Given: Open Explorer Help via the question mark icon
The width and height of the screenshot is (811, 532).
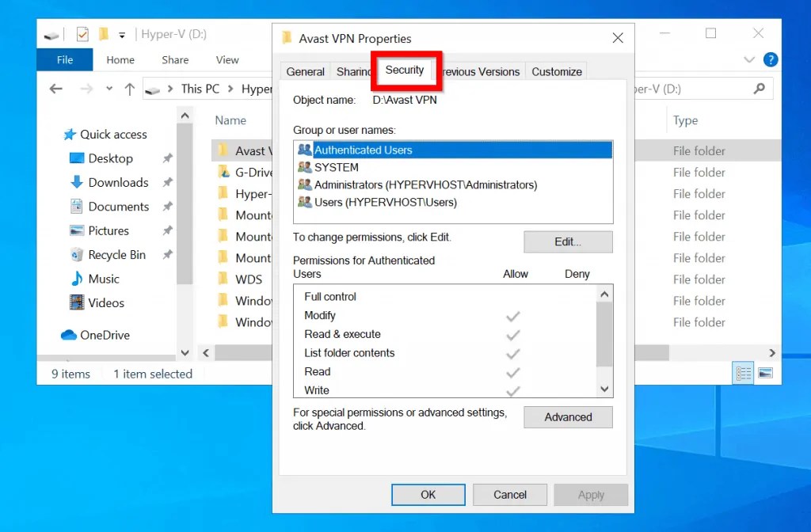Looking at the screenshot, I should tap(770, 59).
